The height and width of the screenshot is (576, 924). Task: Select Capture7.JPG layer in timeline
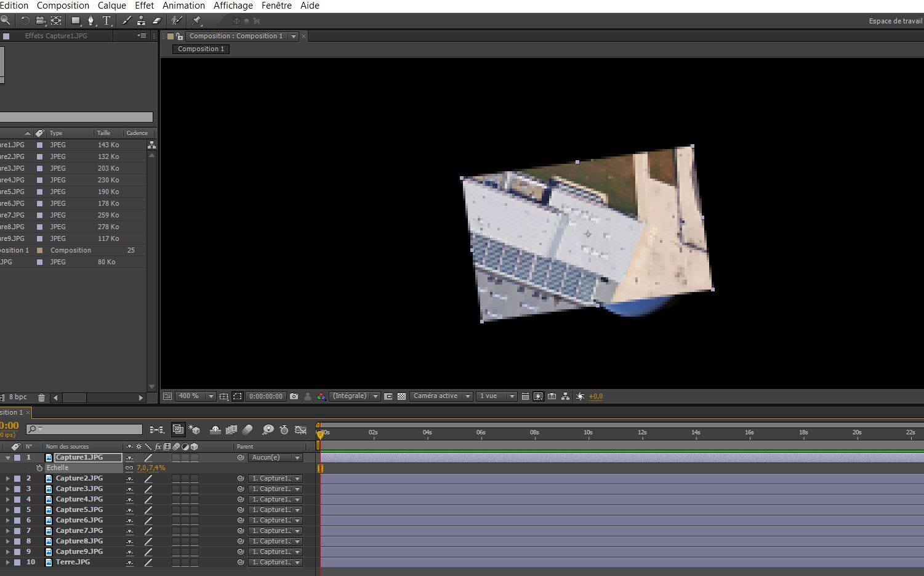point(79,531)
